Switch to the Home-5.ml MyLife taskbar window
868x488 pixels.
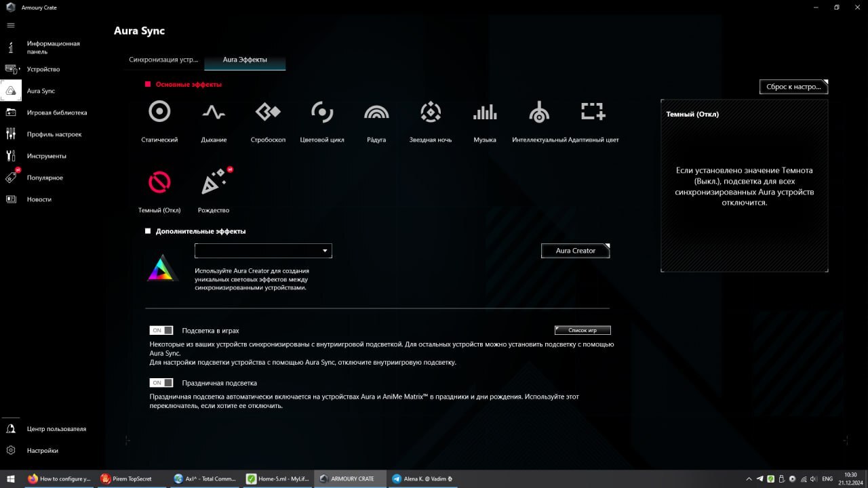coord(277,479)
